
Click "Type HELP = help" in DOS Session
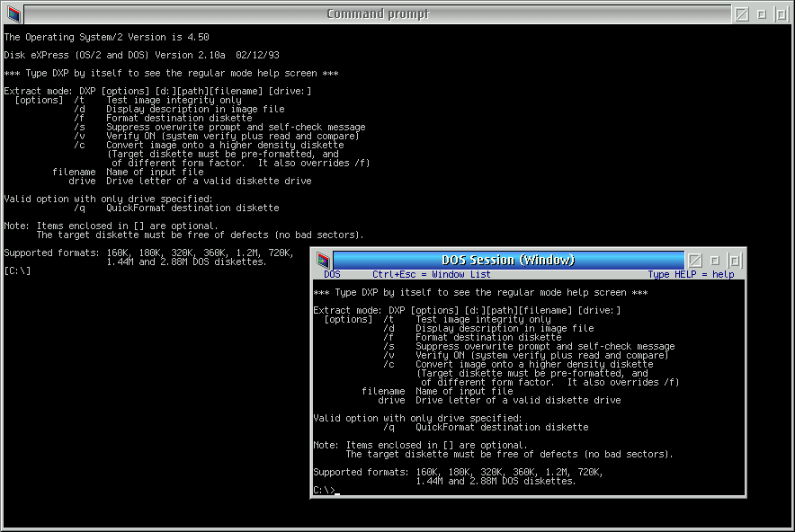(x=691, y=275)
